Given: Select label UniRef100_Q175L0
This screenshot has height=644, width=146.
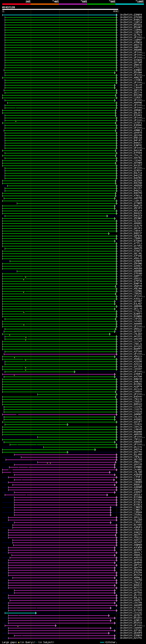Looking at the screenshot, I should click(x=131, y=35).
